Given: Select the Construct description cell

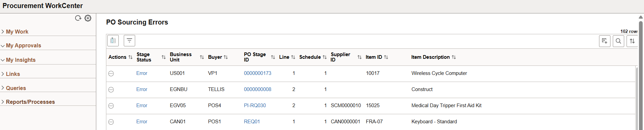Looking at the screenshot, I should point(422,89).
